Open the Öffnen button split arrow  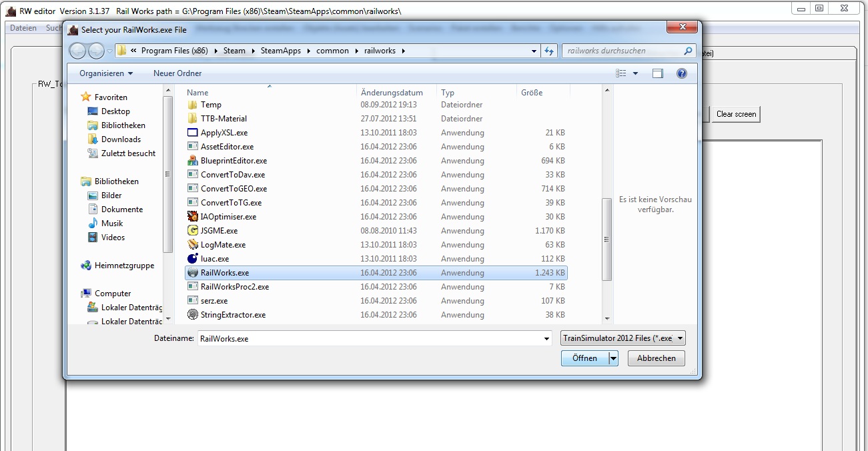click(x=613, y=358)
